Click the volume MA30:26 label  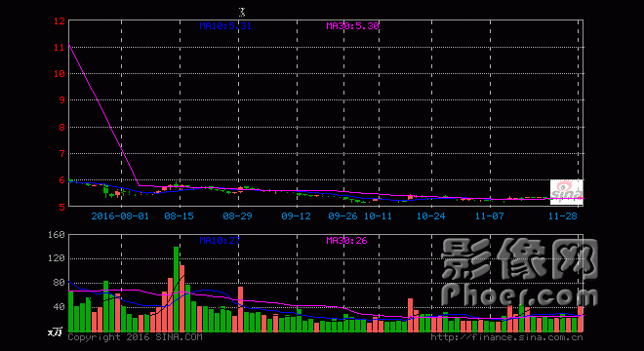pos(346,240)
